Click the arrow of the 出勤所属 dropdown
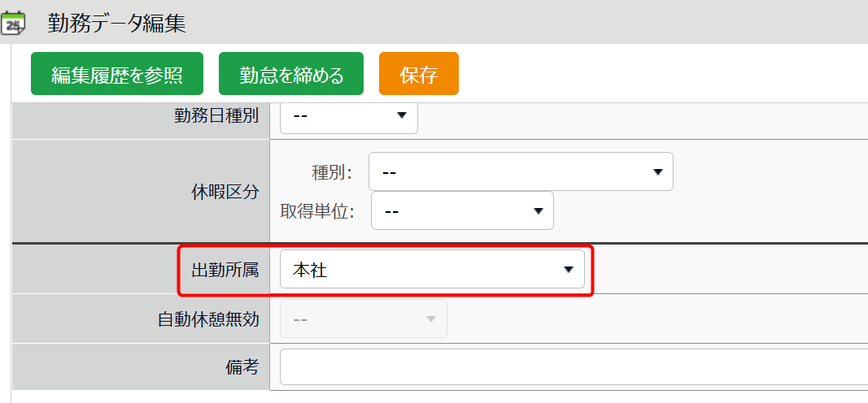The image size is (868, 403). click(569, 270)
